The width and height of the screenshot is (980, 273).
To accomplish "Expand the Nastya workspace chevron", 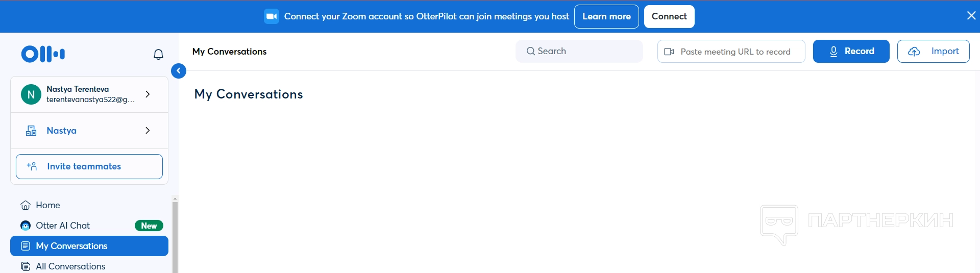I will [x=148, y=131].
